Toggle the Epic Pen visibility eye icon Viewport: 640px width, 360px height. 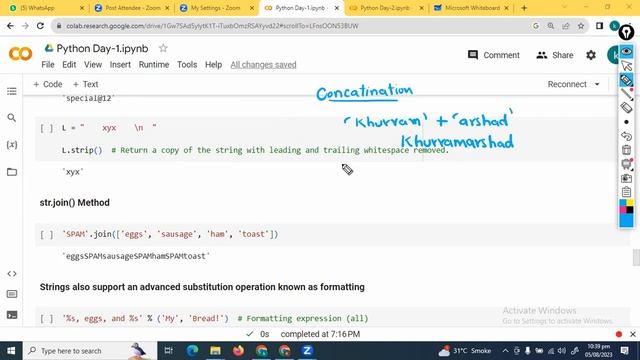tap(627, 51)
